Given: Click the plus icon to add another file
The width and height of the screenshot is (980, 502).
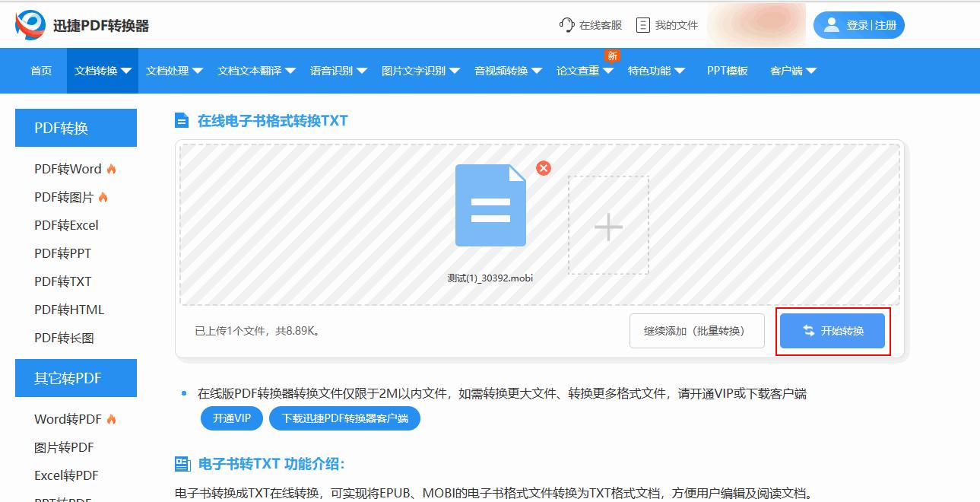Looking at the screenshot, I should tap(607, 226).
